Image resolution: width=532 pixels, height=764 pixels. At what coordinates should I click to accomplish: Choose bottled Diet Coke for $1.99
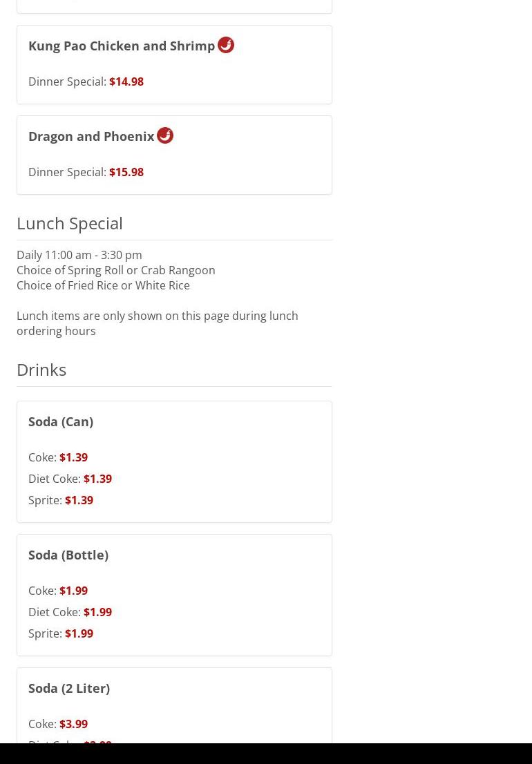coord(70,612)
